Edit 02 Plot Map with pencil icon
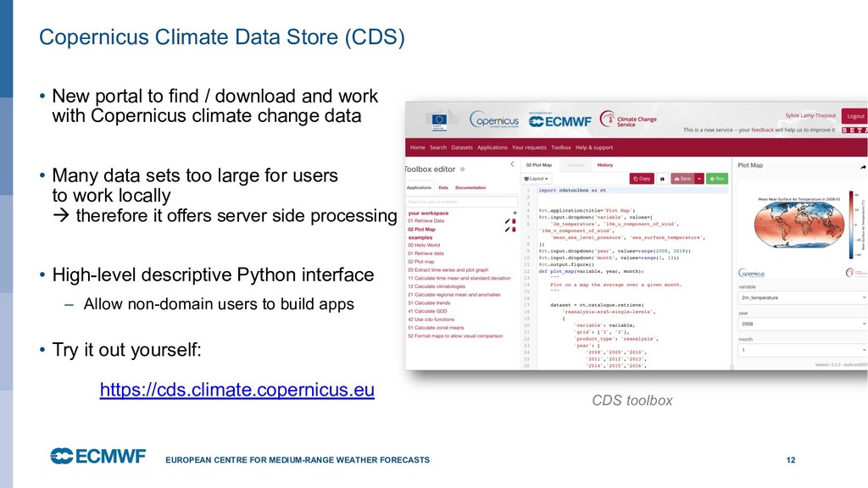 [x=507, y=230]
